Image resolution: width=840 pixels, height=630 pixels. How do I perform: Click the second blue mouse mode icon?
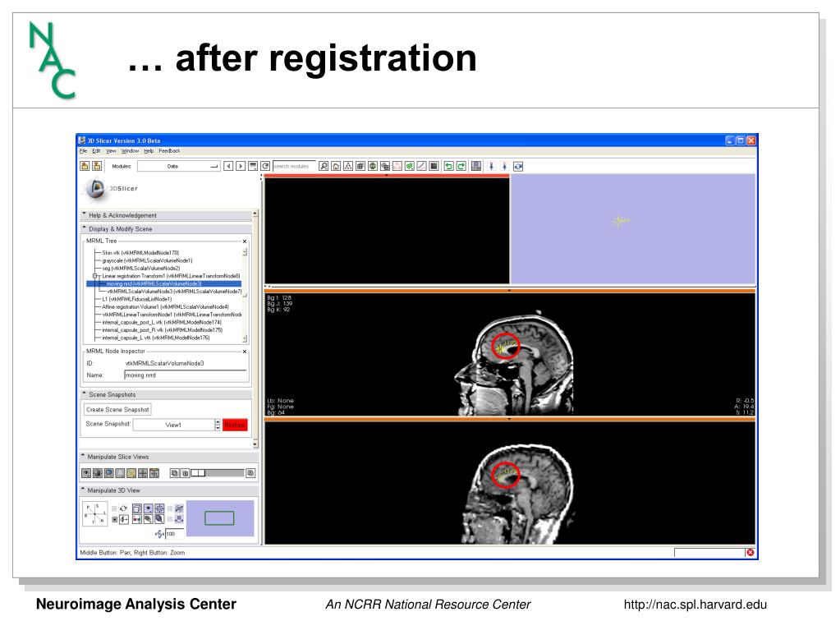click(x=505, y=166)
